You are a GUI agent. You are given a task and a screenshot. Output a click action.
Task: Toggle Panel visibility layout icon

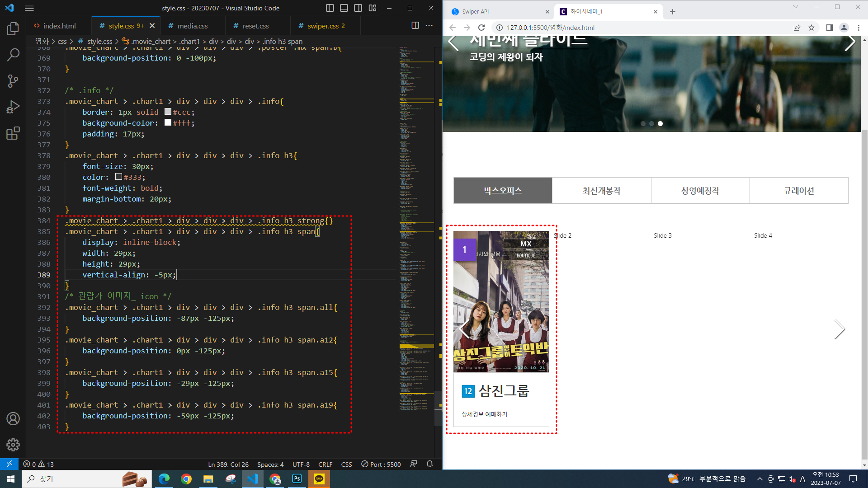pos(344,8)
